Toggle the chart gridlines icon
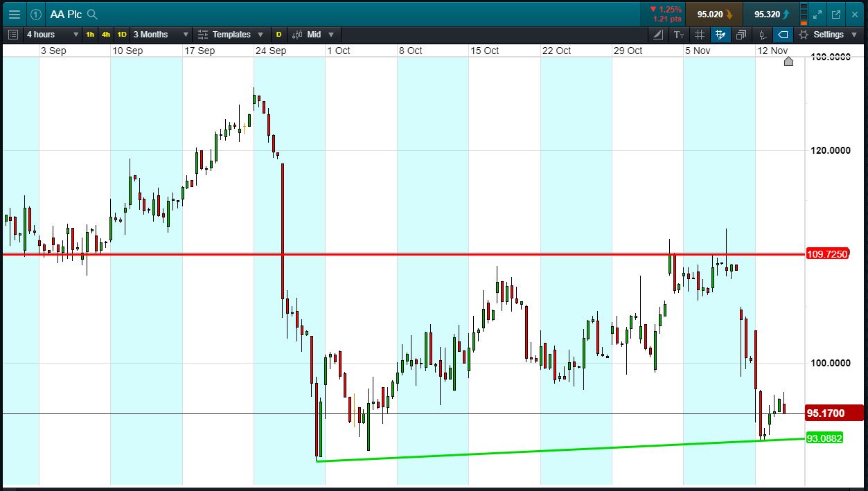Image resolution: width=868 pixels, height=491 pixels. click(x=700, y=35)
